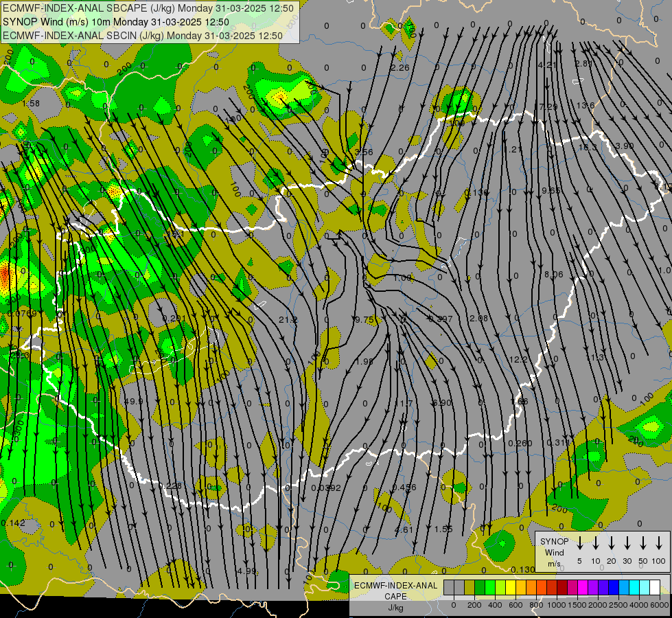Select the 15.1 value on the map
This screenshot has width=672, height=618.
[x=175, y=235]
